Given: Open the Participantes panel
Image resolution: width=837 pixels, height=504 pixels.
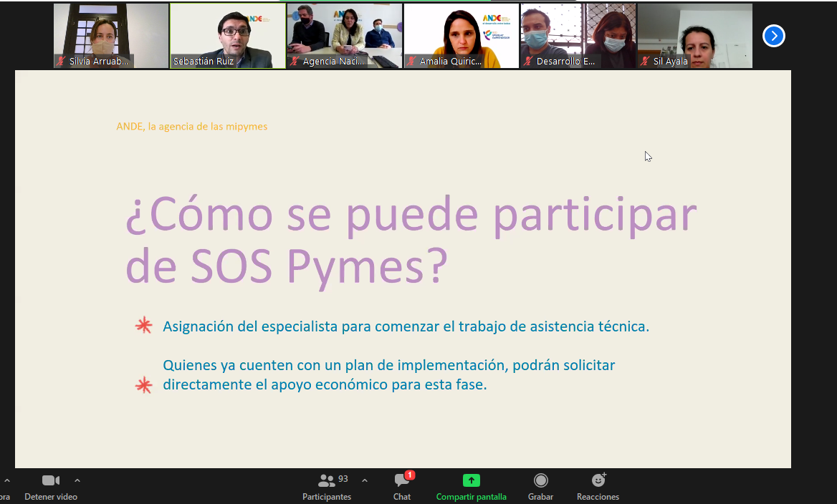Looking at the screenshot, I should (327, 488).
